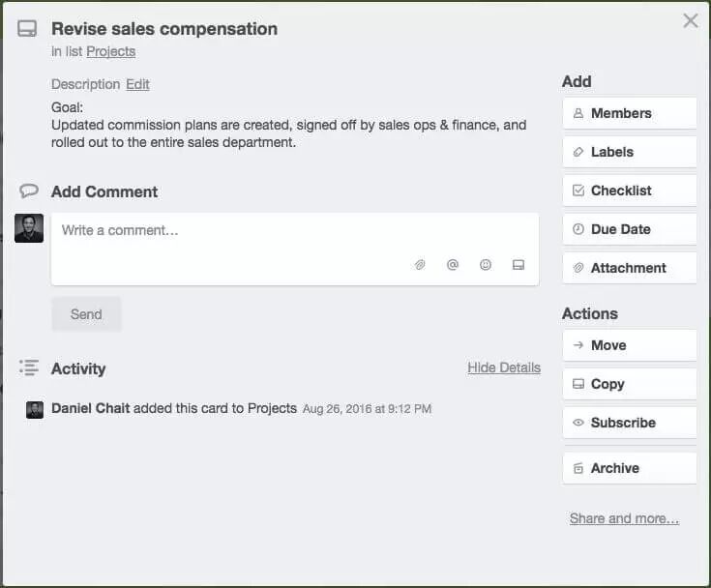Click the speech bubble Add Comment icon
The height and width of the screenshot is (588, 711).
coord(29,191)
